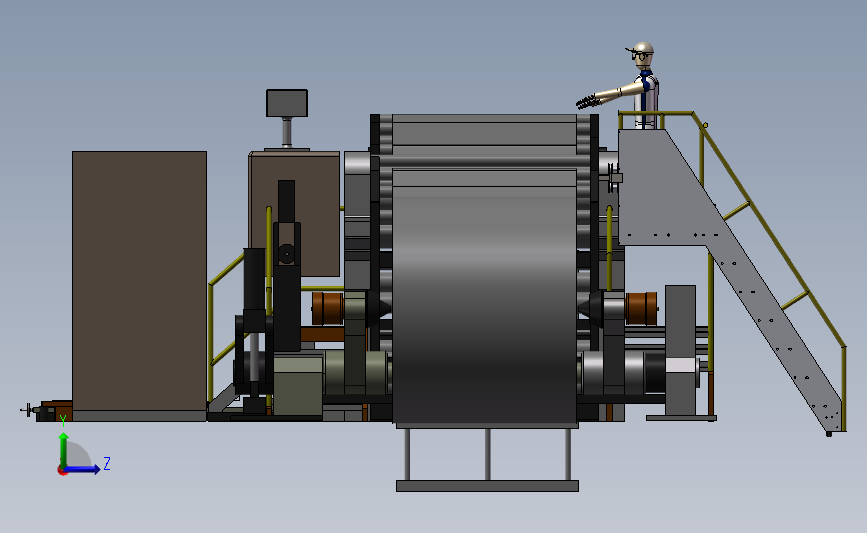Select the mannequin's outstretched hand
Screen dimensions: 867x533
(586, 102)
